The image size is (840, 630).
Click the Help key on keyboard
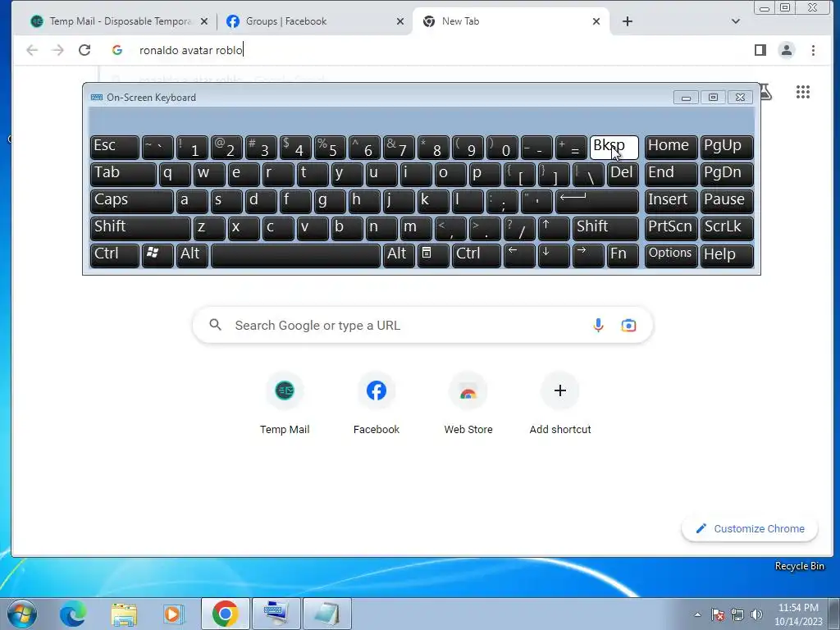click(727, 256)
